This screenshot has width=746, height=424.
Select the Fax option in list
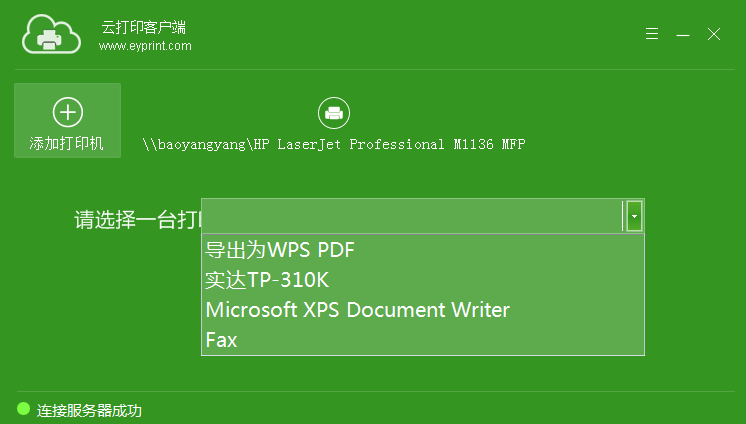click(x=221, y=340)
